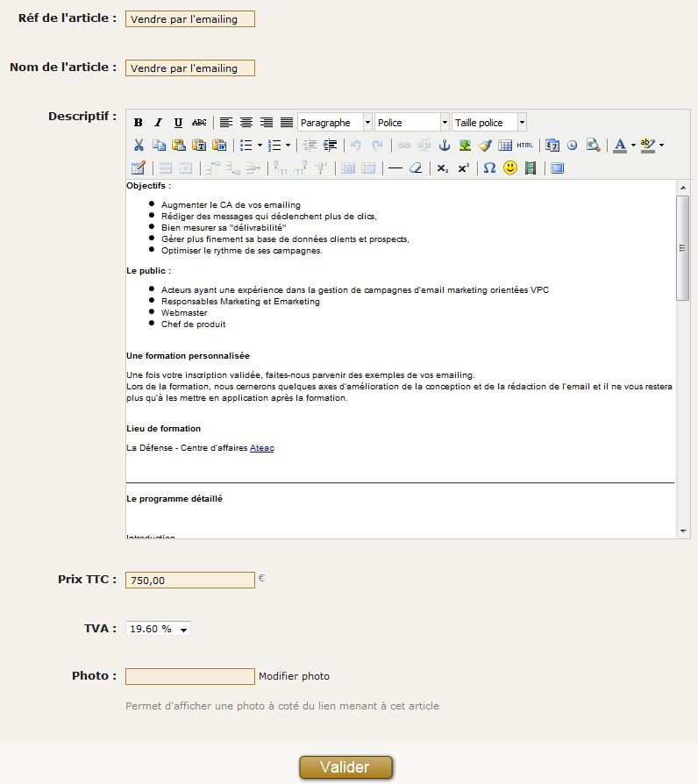This screenshot has width=698, height=784.
Task: Open Taille police font size dropdown
Action: click(489, 123)
